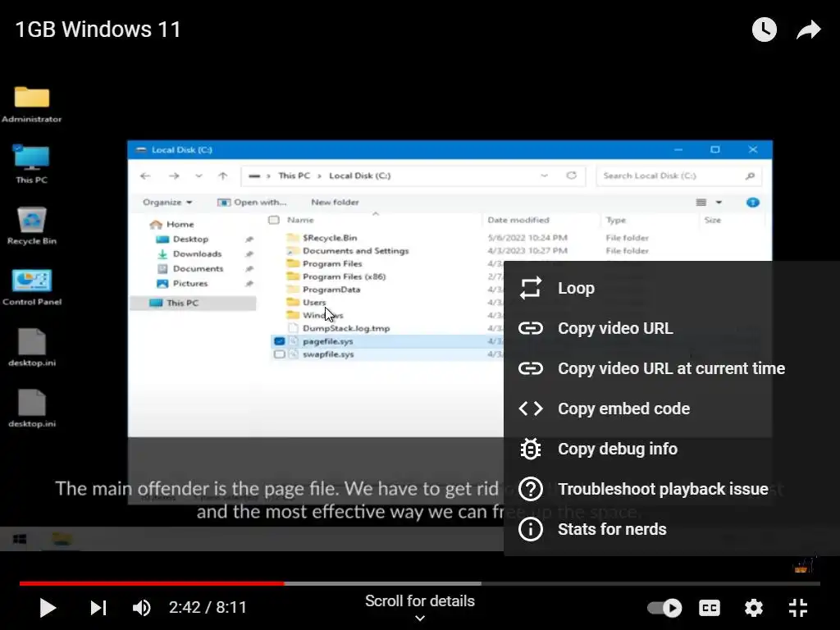The width and height of the screenshot is (840, 630).
Task: Expand the view options arrow
Action: 719,203
